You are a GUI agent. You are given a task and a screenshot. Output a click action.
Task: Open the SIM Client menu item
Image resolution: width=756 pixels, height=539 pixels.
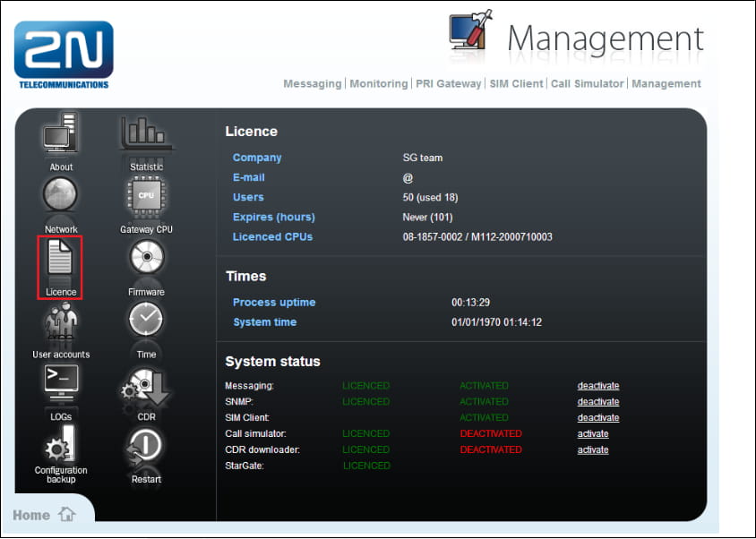coord(516,84)
